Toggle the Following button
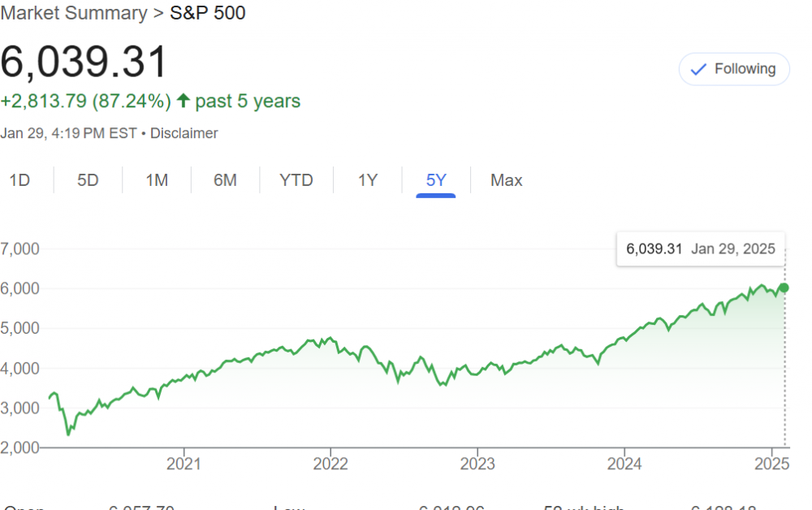This screenshot has width=812, height=510. [x=734, y=70]
